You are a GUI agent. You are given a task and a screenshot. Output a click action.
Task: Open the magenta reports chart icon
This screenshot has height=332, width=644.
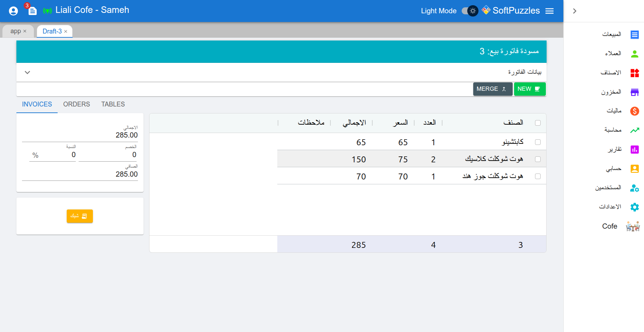coord(634,149)
